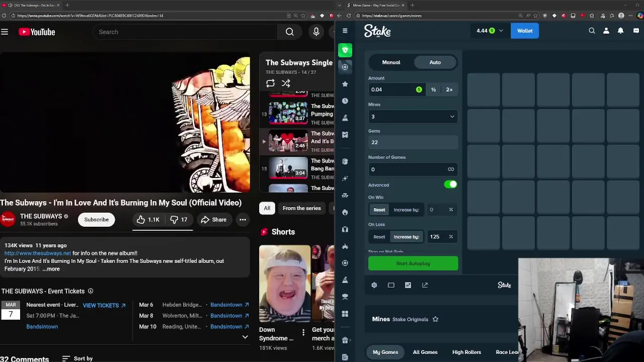The width and height of the screenshot is (644, 362).
Task: Click the Start Autoplay button
Action: tap(413, 263)
